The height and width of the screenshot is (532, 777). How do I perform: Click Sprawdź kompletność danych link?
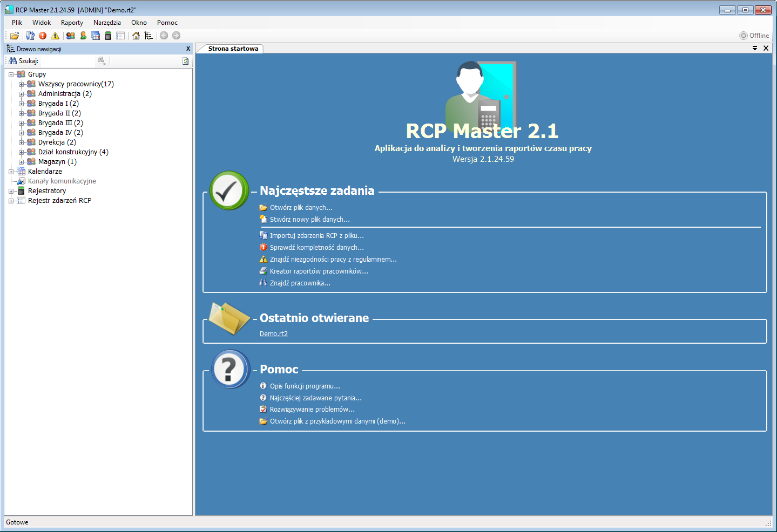[x=317, y=248]
